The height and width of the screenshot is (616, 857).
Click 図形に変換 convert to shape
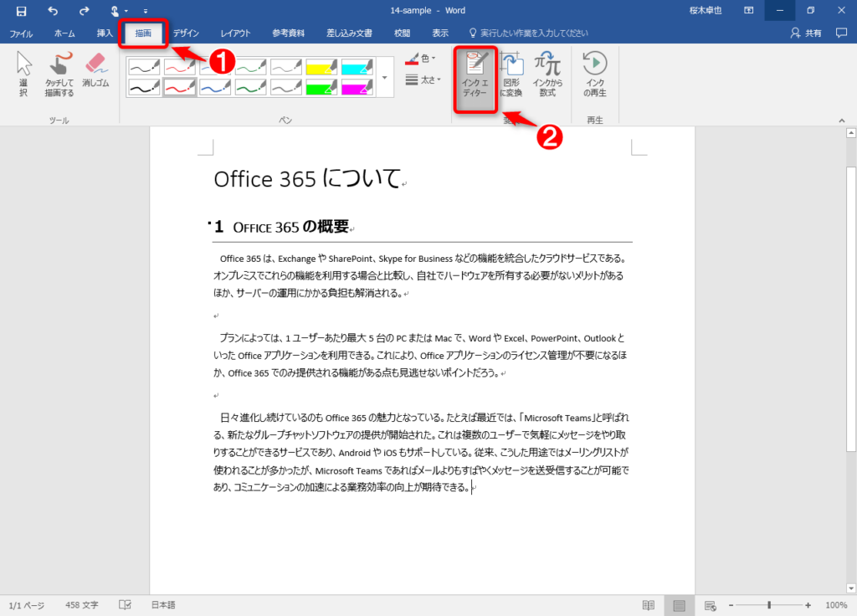(x=511, y=74)
